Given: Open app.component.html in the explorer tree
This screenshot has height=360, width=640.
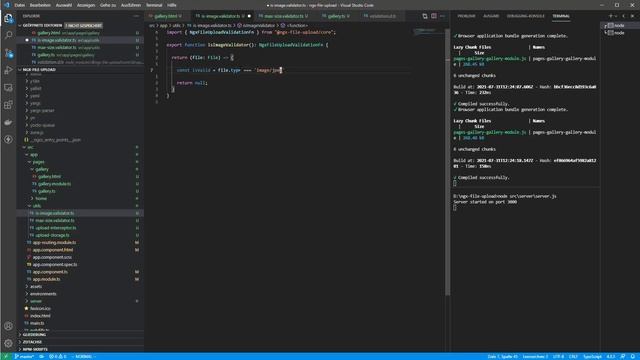Looking at the screenshot, I should point(53,250).
